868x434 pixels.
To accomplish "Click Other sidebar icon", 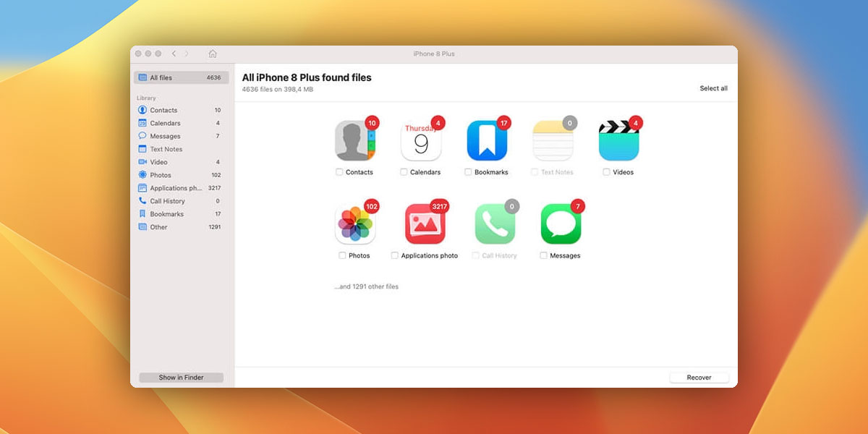I will [142, 227].
